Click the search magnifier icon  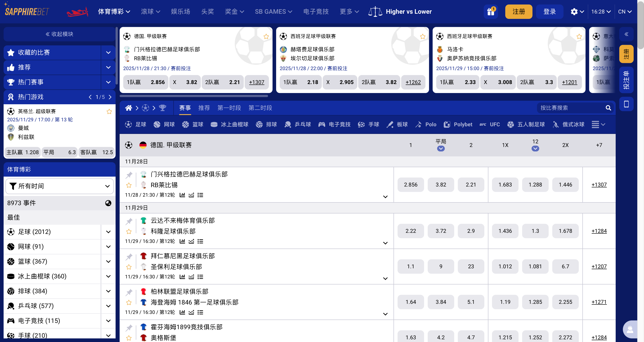tap(608, 108)
